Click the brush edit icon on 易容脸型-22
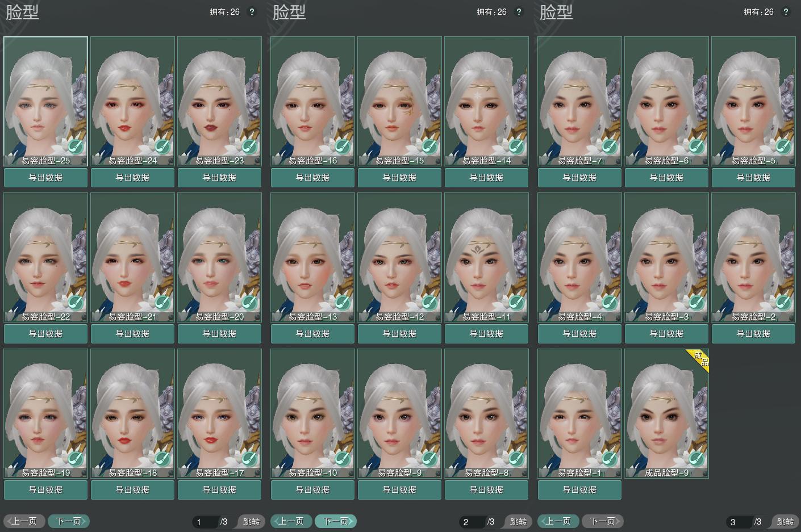This screenshot has height=532, width=801. click(x=76, y=303)
